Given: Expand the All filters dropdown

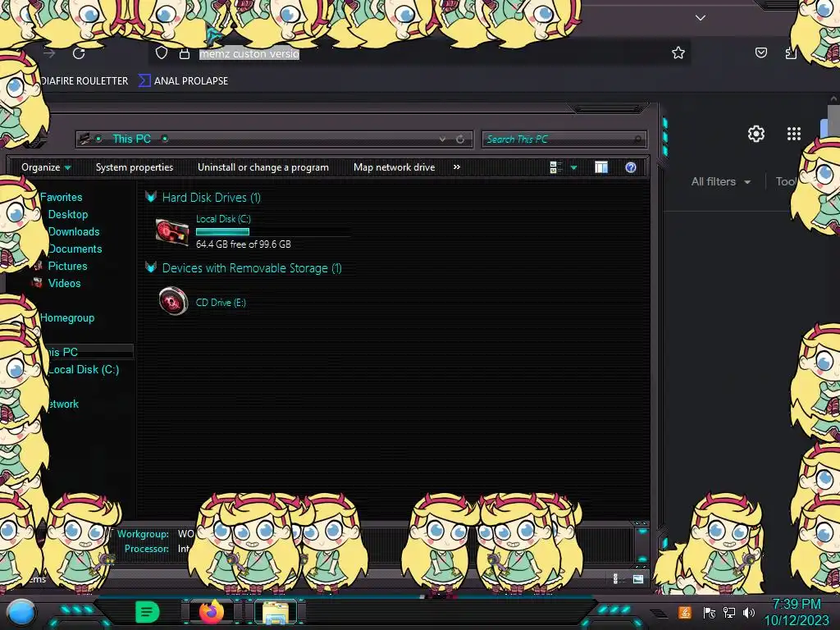Looking at the screenshot, I should click(x=720, y=181).
